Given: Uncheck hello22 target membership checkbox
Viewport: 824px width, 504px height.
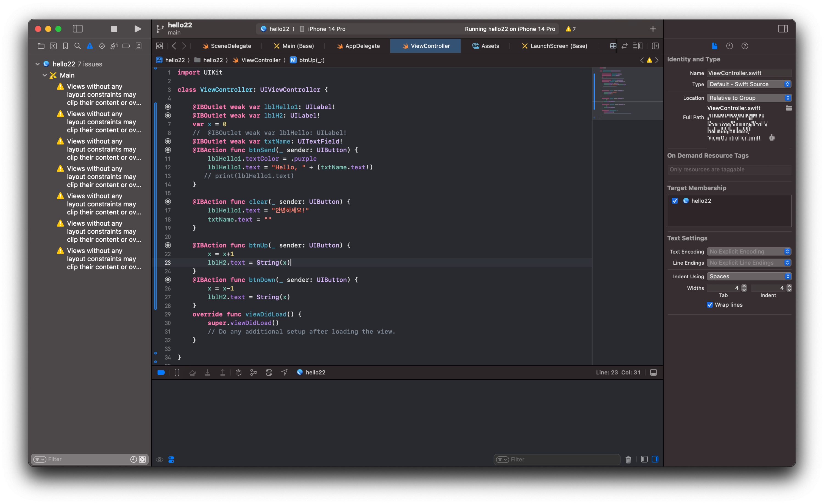Looking at the screenshot, I should point(675,201).
